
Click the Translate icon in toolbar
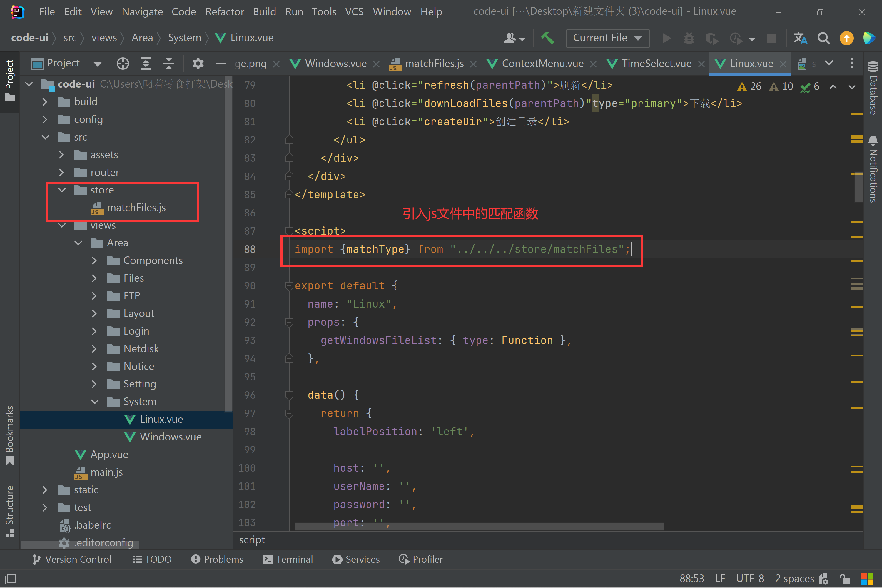tap(800, 38)
